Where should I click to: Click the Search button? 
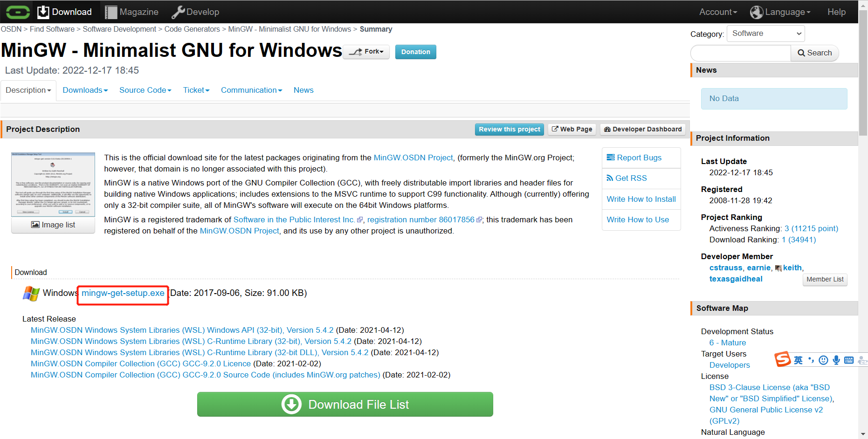click(x=814, y=53)
